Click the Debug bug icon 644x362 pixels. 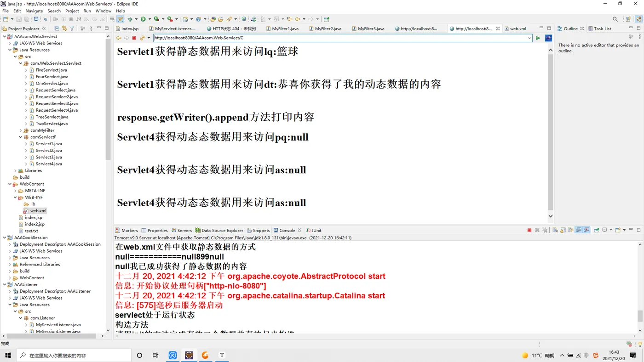coord(130,19)
